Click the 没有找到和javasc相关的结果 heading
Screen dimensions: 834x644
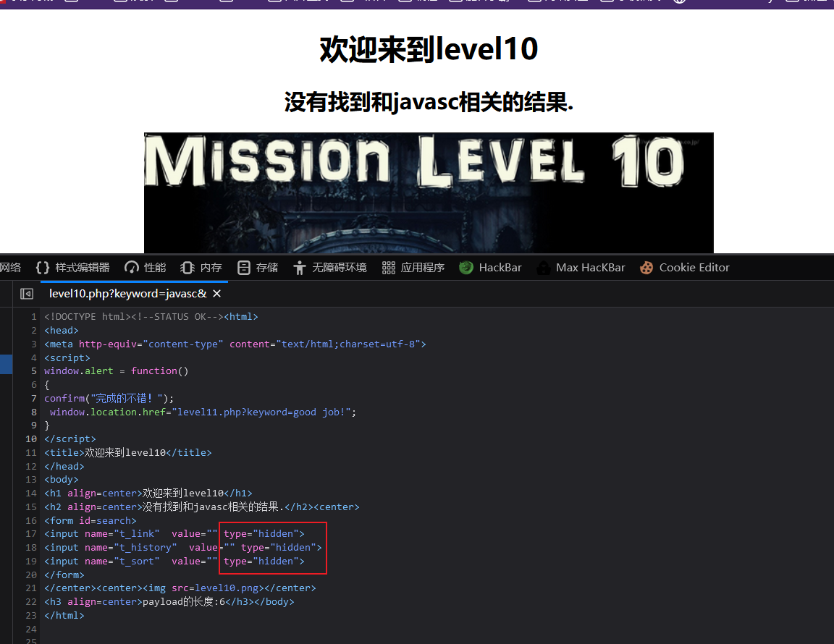tap(429, 101)
